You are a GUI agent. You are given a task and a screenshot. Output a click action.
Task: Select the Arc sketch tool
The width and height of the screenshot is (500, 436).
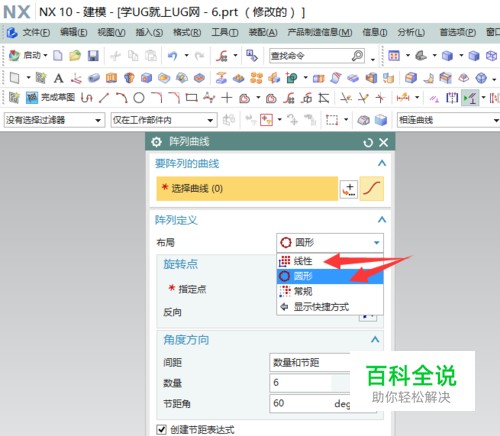pyautogui.click(x=121, y=98)
